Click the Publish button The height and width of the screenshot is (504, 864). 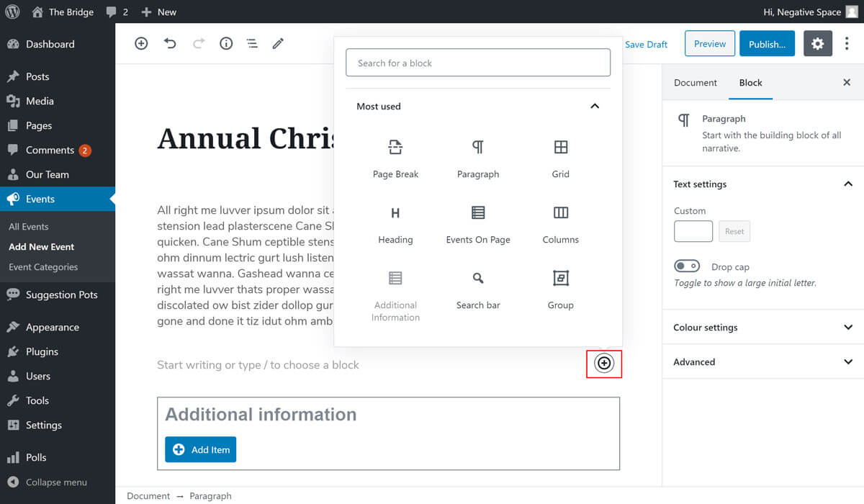(767, 44)
